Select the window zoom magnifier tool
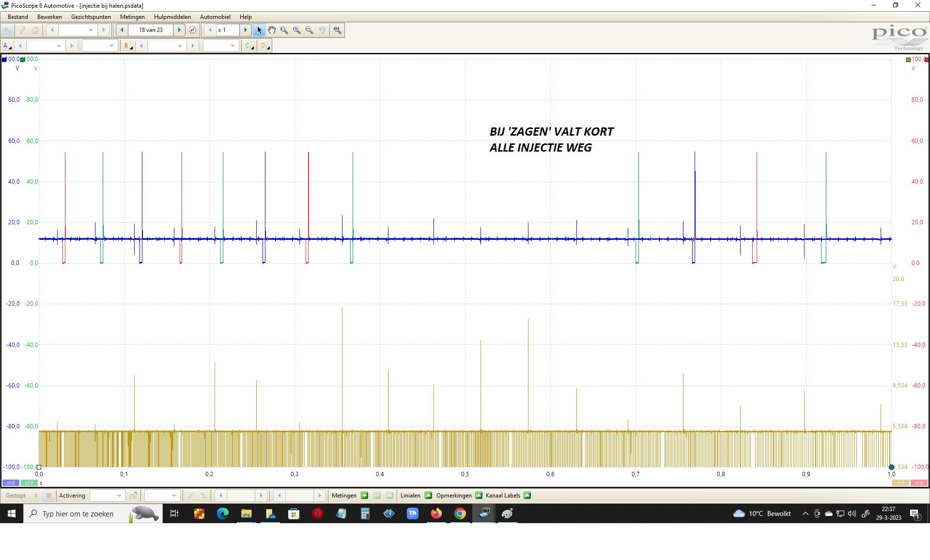The width and height of the screenshot is (930, 560). (284, 30)
